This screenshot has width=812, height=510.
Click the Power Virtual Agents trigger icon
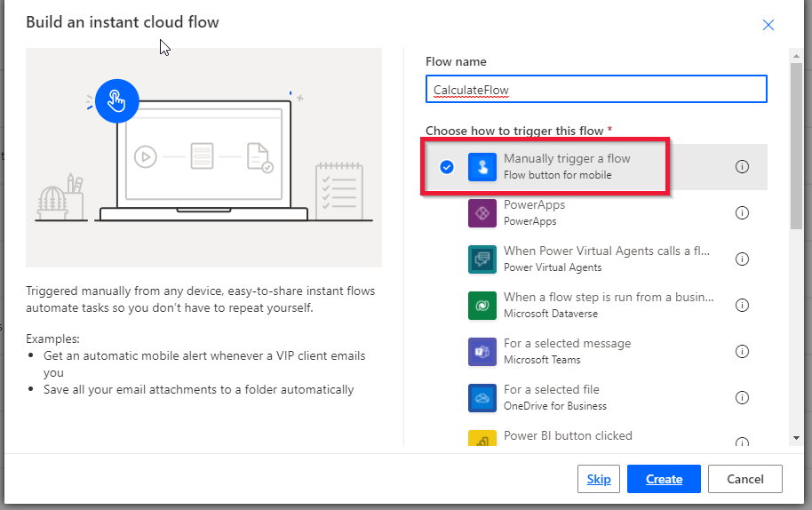(482, 259)
